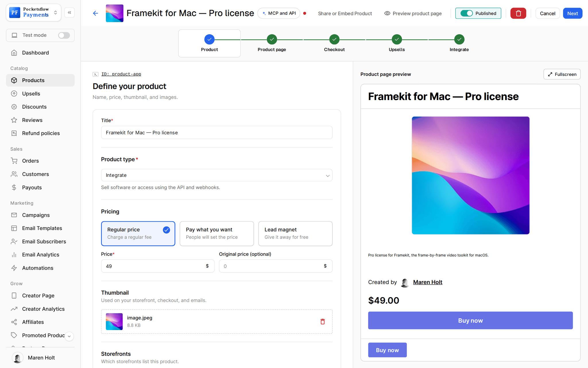Select Regular price pricing option

coord(138,233)
